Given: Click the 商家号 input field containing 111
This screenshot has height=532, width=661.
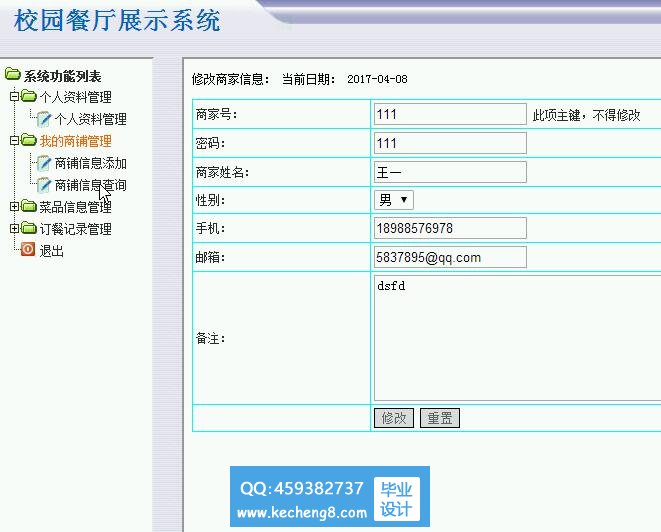Looking at the screenshot, I should 450,114.
